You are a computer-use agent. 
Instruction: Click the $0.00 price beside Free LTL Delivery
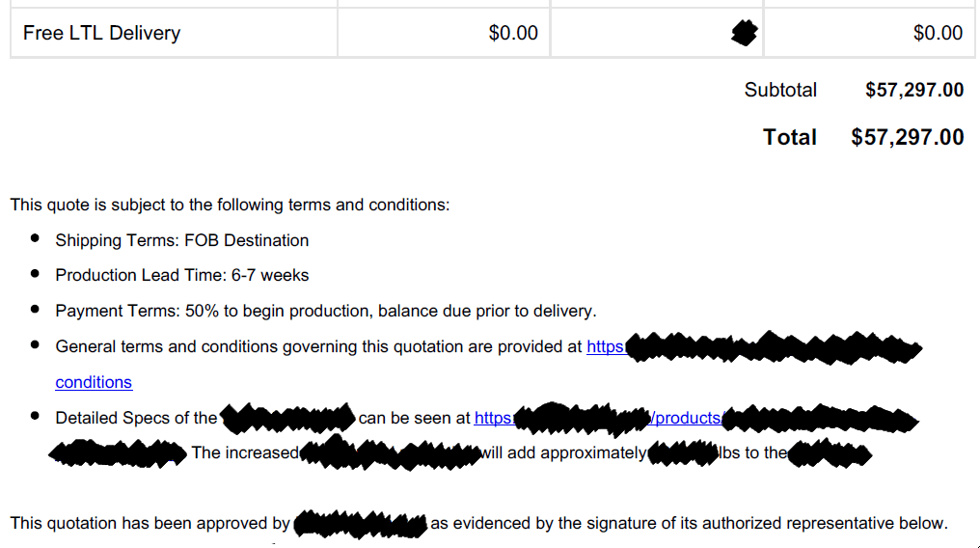512,33
